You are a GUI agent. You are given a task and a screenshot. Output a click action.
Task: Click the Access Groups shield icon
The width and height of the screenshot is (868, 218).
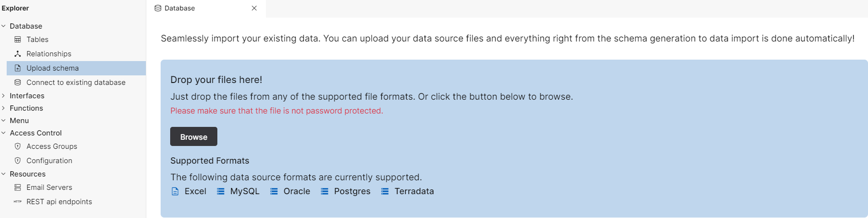[18, 146]
